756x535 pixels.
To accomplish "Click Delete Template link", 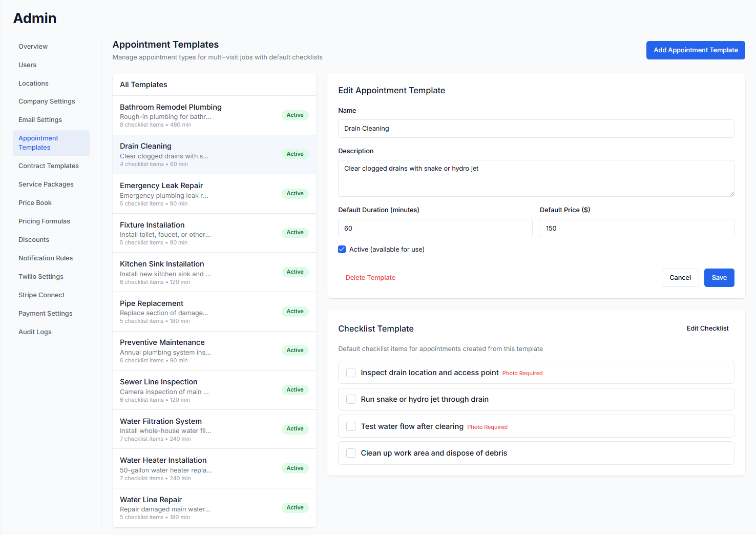I will click(370, 278).
